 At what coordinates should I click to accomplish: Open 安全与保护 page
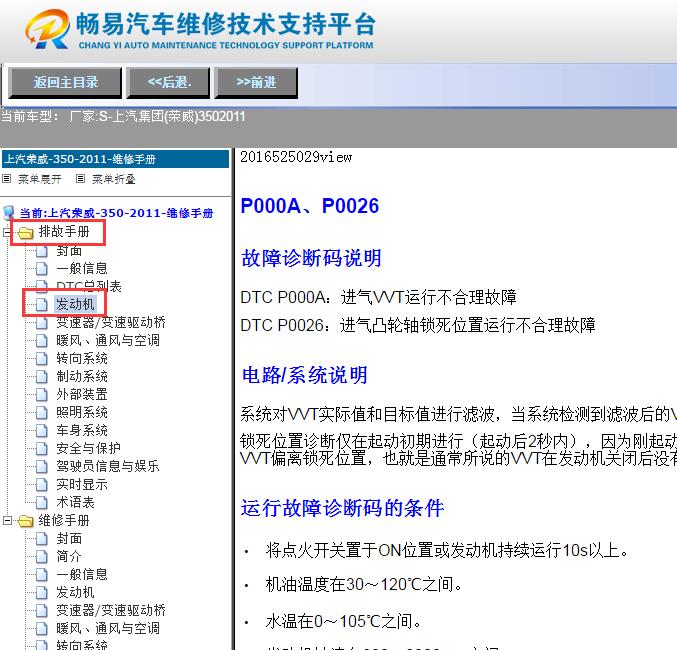[89, 448]
